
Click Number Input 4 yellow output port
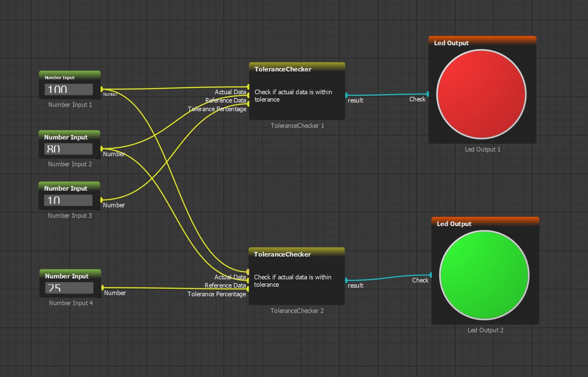click(102, 288)
